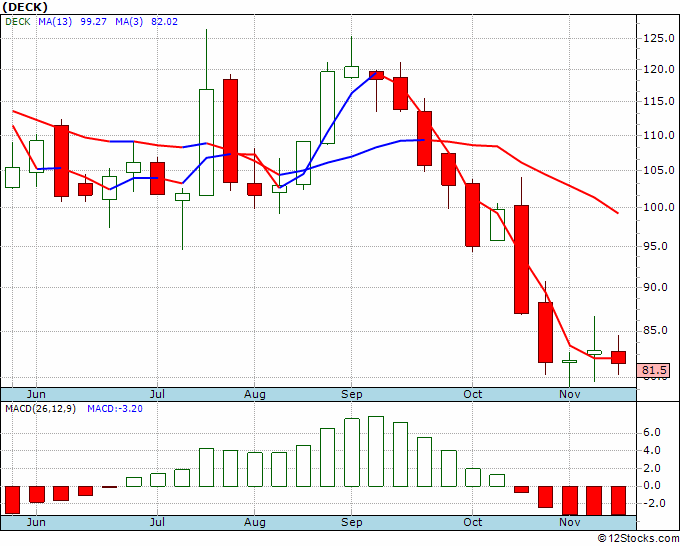Viewport: 680px width, 546px height.
Task: Click the MA(13) legend label
Action: [55, 22]
